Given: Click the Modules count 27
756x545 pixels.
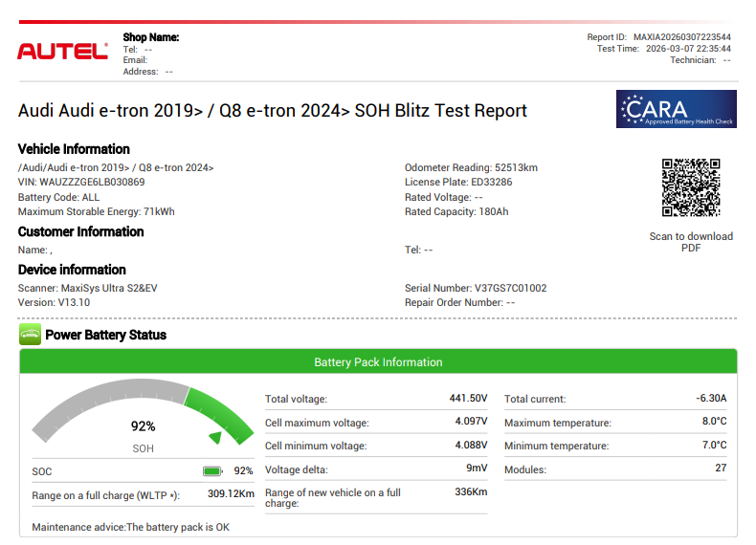Looking at the screenshot, I should tap(720, 469).
